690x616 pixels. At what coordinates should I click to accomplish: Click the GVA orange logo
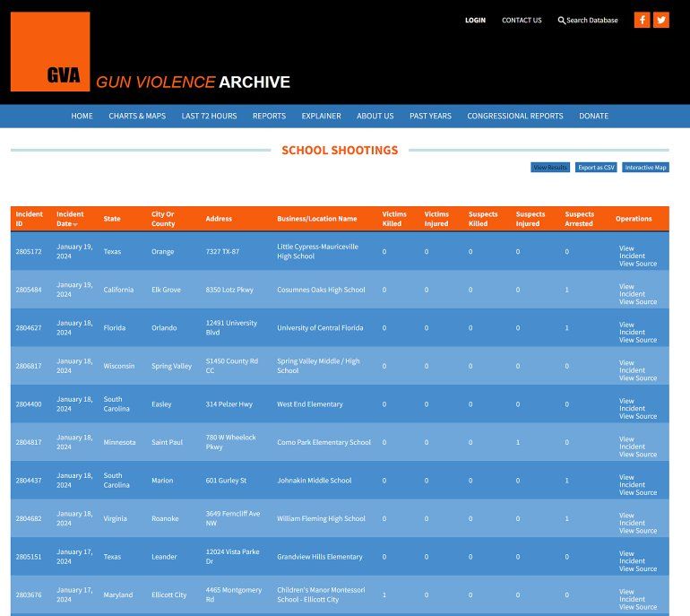[50, 51]
